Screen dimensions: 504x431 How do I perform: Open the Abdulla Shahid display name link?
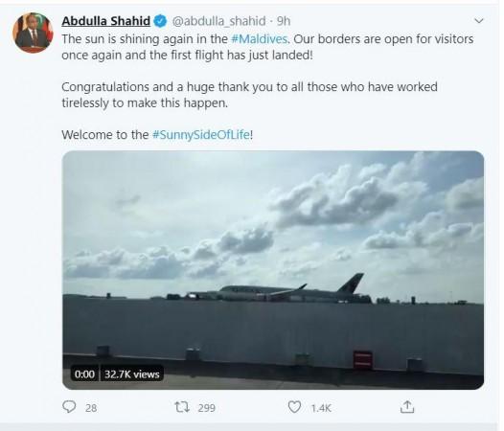click(106, 21)
